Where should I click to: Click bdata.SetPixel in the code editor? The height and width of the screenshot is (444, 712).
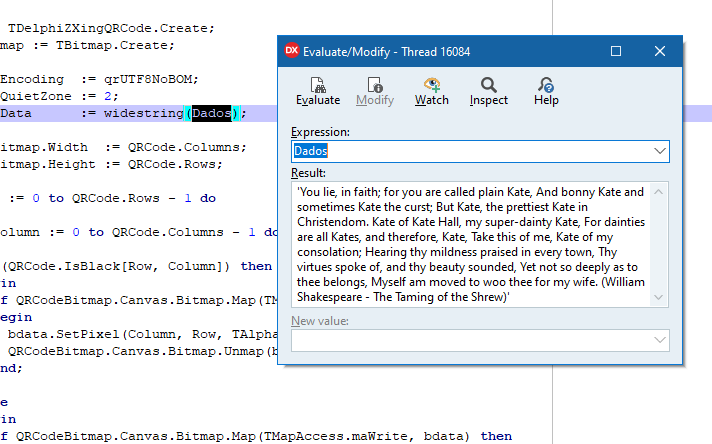(x=63, y=335)
